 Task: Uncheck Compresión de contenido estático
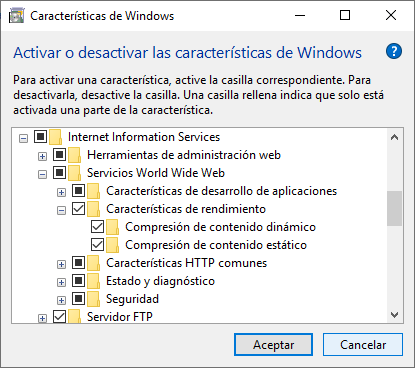[97, 245]
